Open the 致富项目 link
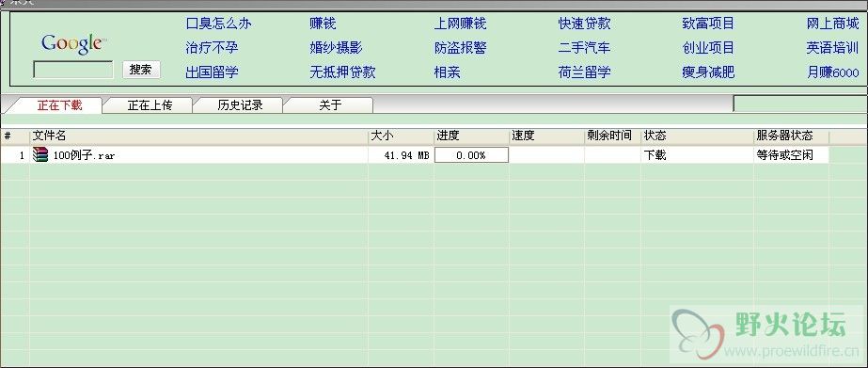The height and width of the screenshot is (368, 868). point(708,24)
